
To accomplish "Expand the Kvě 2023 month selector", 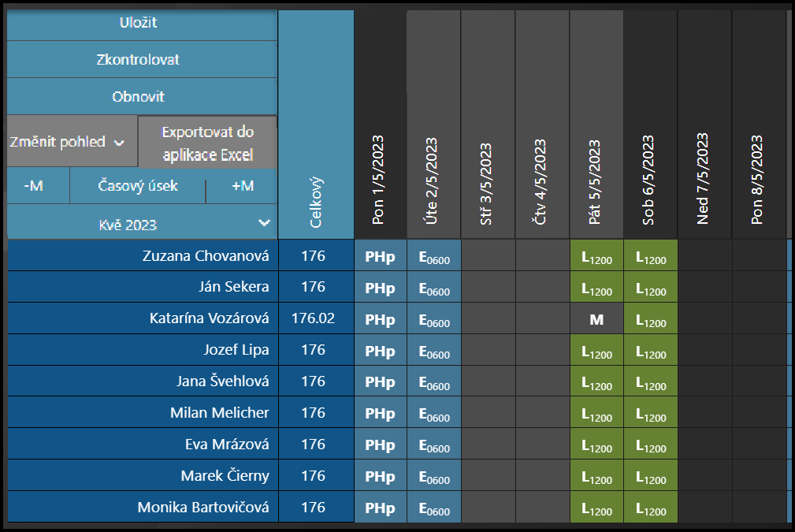I will pos(139,224).
